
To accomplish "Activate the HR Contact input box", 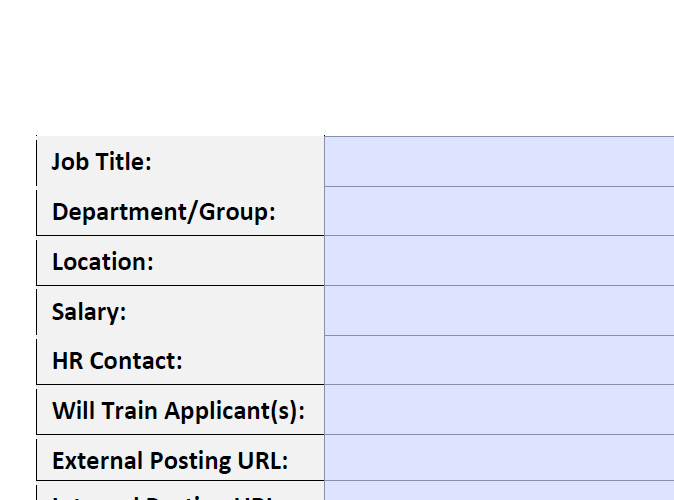I will point(499,360).
